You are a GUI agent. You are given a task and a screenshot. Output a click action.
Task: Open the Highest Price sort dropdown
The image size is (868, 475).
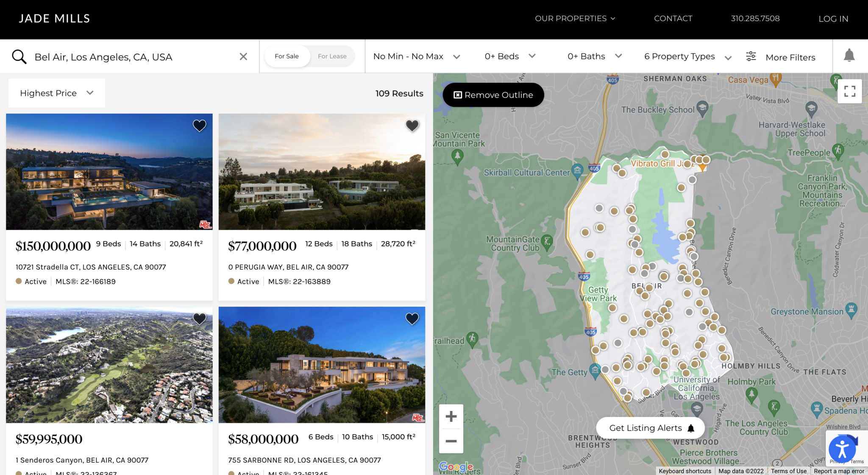point(56,93)
